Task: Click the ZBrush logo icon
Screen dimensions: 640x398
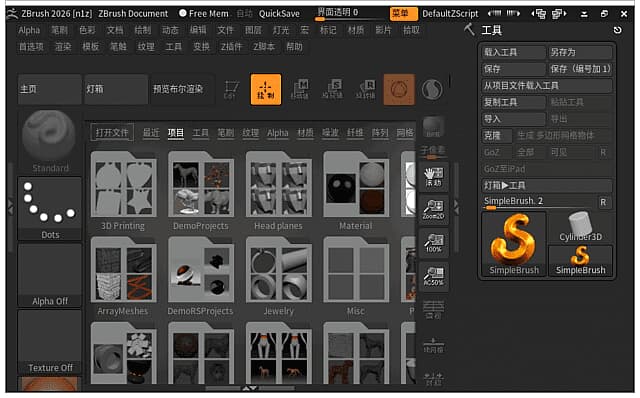Action: click(x=12, y=13)
